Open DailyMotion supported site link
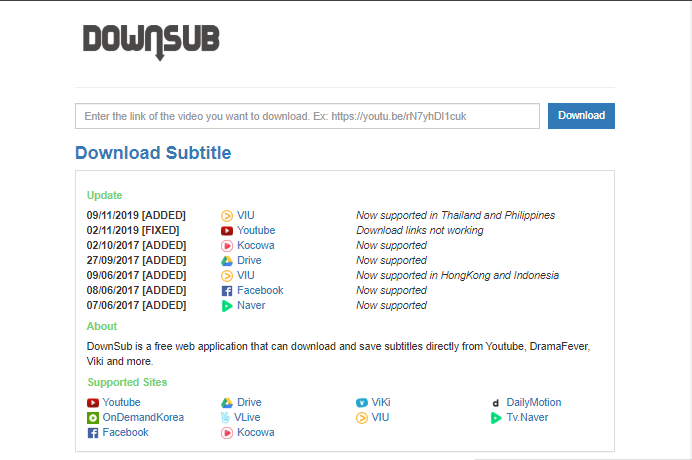692x460 pixels. (534, 402)
